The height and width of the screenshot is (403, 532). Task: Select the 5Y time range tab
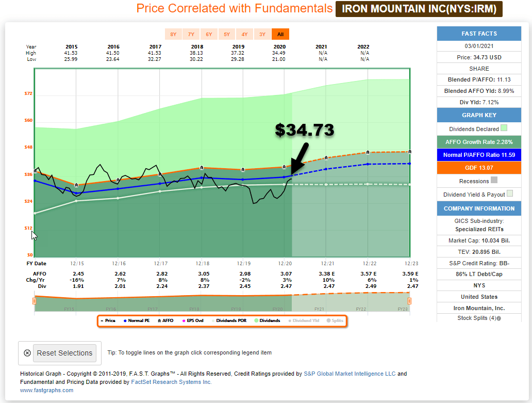(x=227, y=34)
